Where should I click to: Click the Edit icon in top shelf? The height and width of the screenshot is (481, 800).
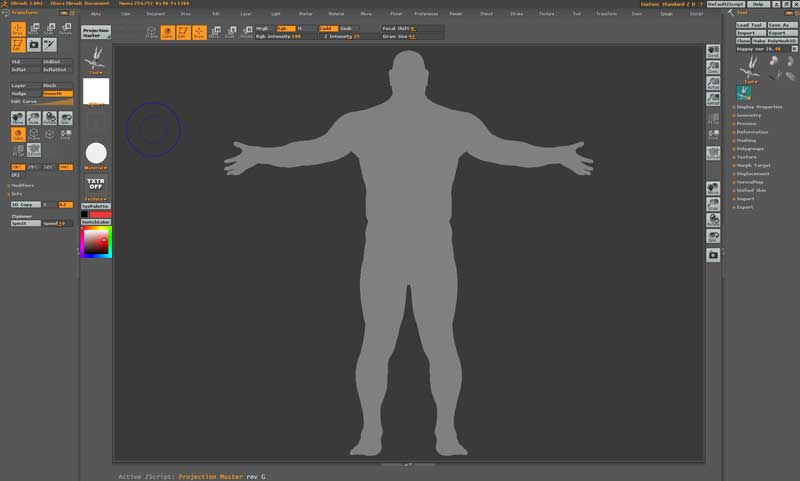183,32
